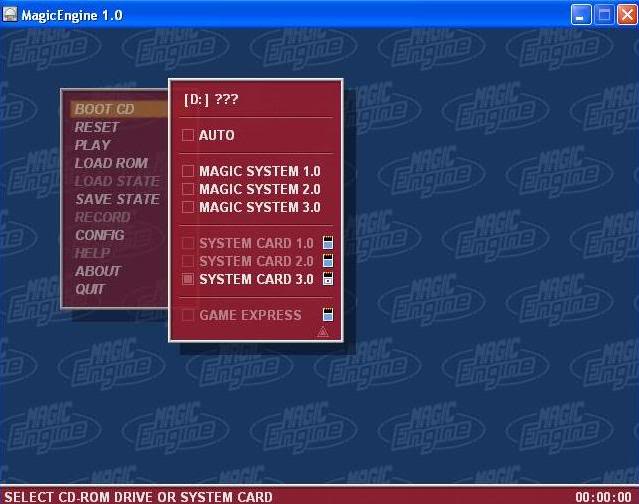Choose SAVE STATE menu entry

pyautogui.click(x=117, y=199)
